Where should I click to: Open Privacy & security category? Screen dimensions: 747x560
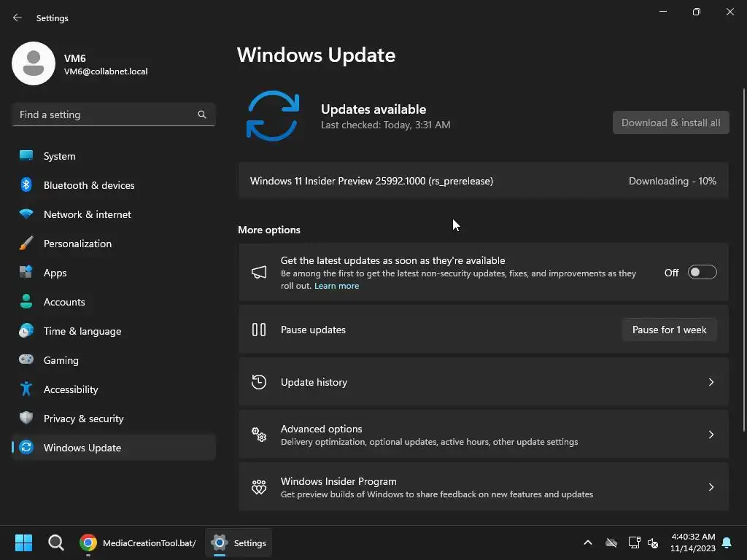coord(114,418)
